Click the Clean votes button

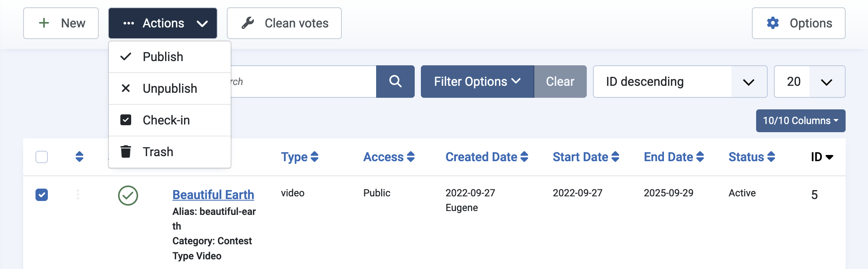pos(284,23)
